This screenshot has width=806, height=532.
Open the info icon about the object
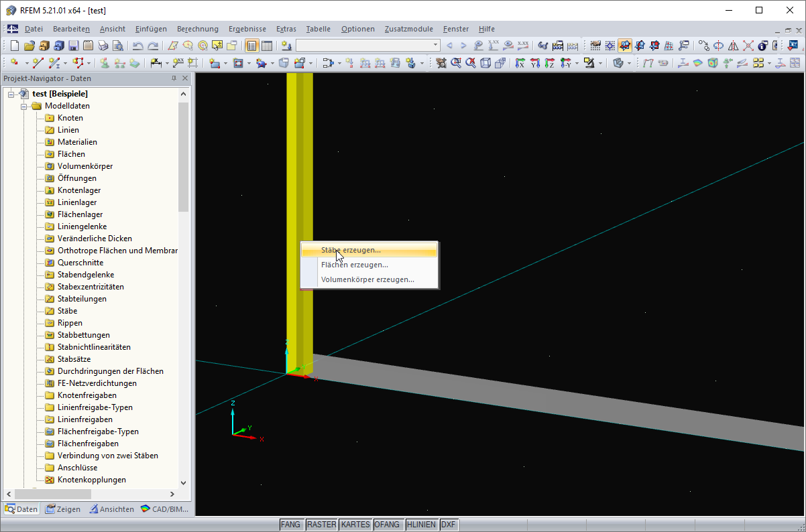[762, 46]
